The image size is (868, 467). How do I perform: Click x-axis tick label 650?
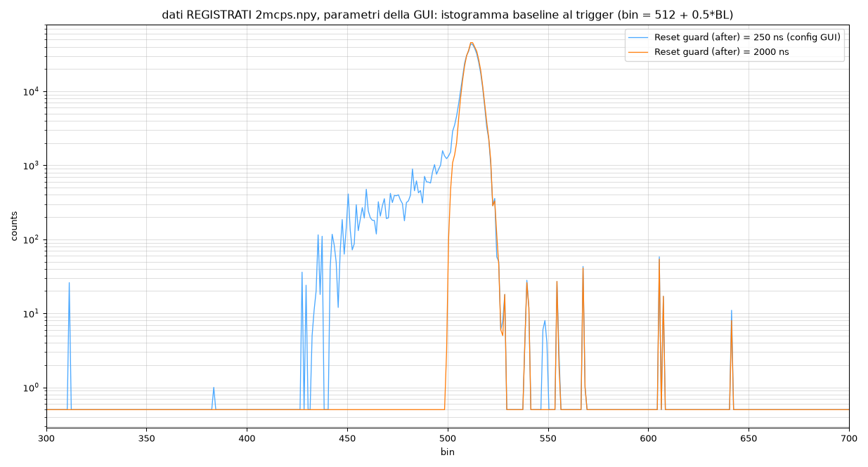(x=749, y=439)
